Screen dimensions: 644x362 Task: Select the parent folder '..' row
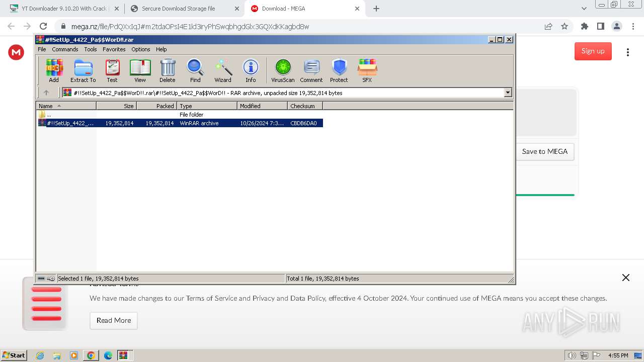180,115
